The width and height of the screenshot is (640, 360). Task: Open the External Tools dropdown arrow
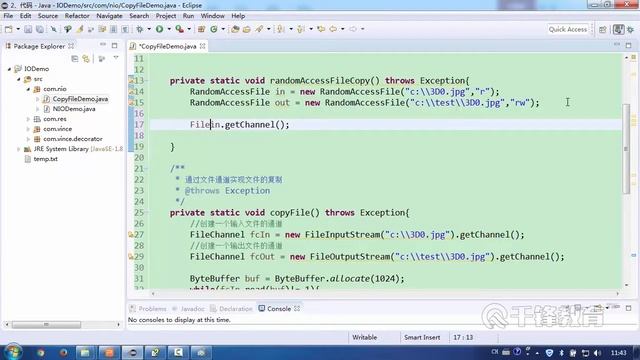click(x=189, y=29)
